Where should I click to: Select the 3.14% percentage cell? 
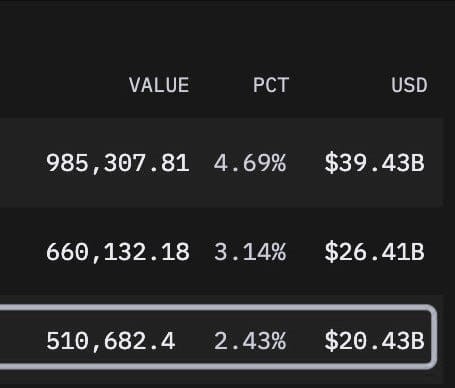tap(250, 252)
